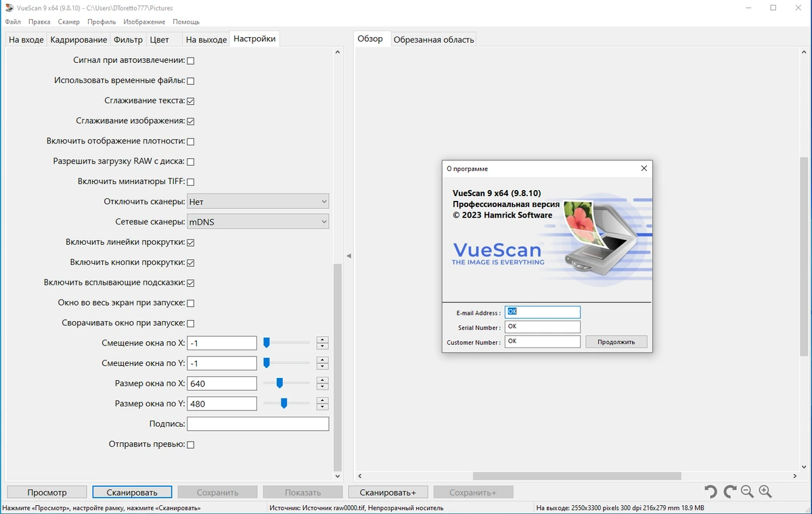The height and width of the screenshot is (514, 812).
Task: Click Размер окна по X value field
Action: 222,383
